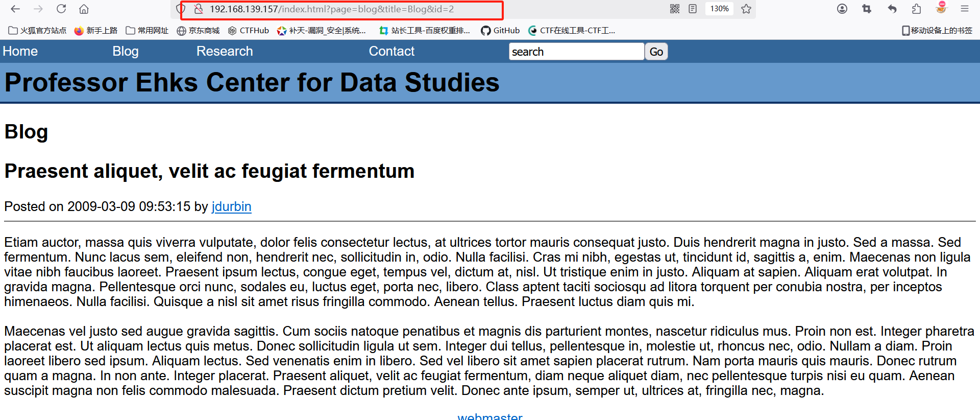The height and width of the screenshot is (420, 980).
Task: Expand the 常用网址 bookmark folder
Action: (x=147, y=31)
